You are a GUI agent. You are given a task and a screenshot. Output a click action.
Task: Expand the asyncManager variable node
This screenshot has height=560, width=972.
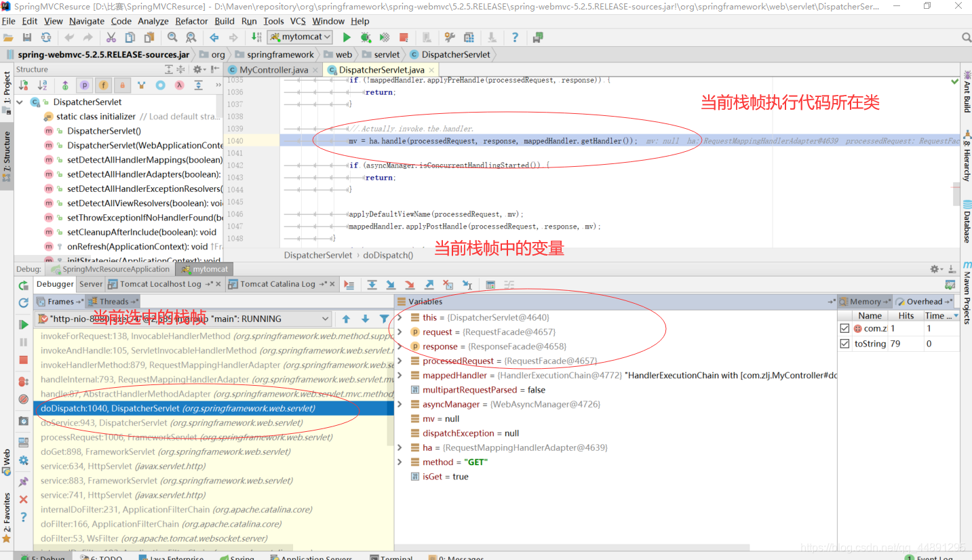click(x=400, y=404)
